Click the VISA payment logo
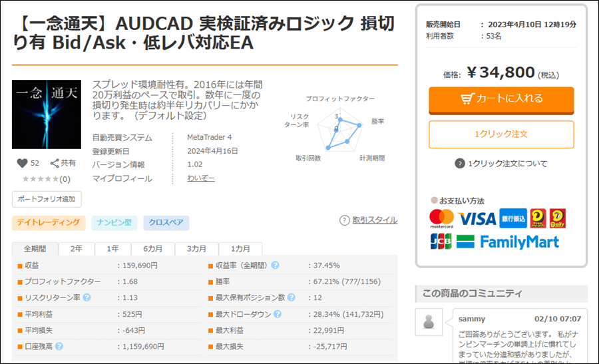 click(x=477, y=219)
